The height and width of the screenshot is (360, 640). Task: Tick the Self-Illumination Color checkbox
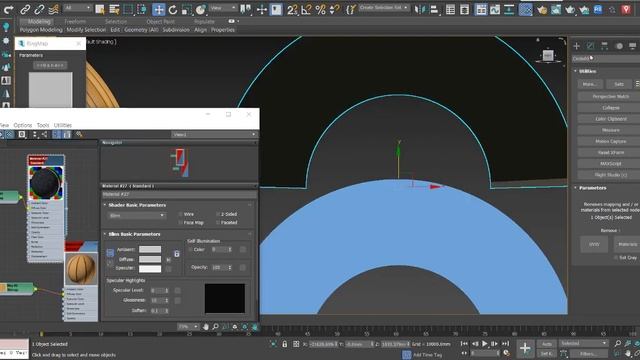(190, 249)
